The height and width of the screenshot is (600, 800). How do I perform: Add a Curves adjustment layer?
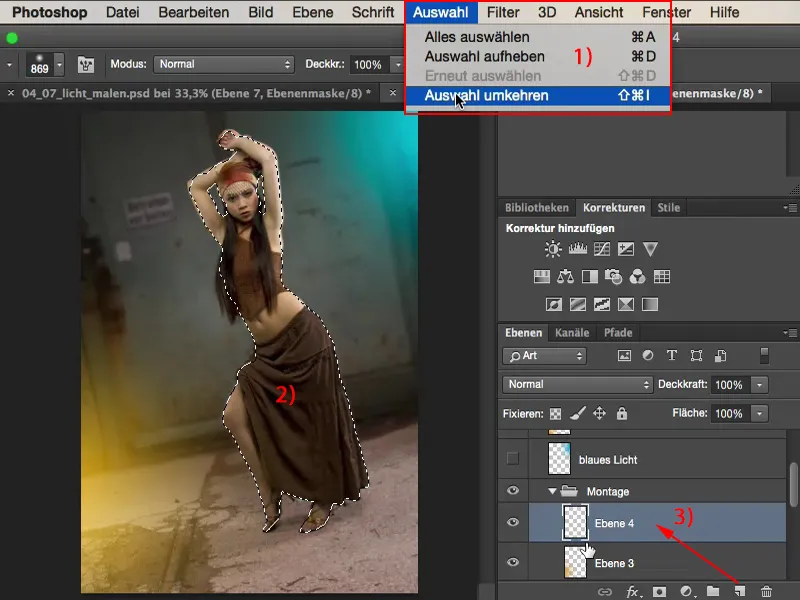point(602,249)
